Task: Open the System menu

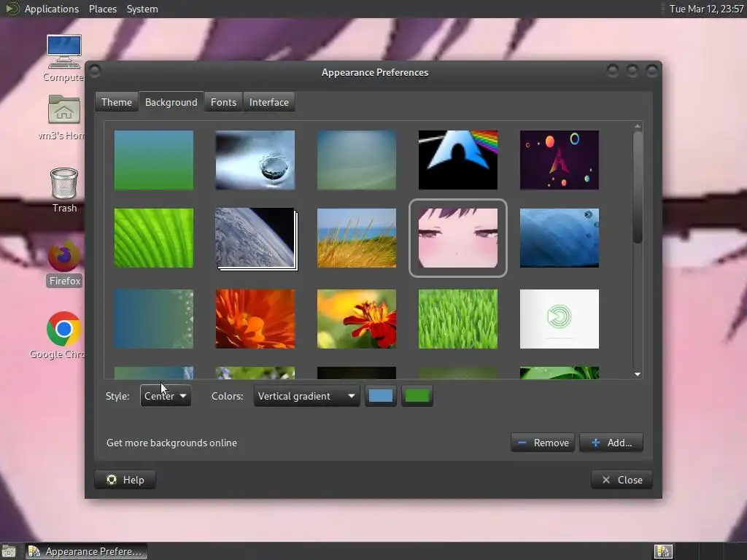Action: pyautogui.click(x=142, y=9)
